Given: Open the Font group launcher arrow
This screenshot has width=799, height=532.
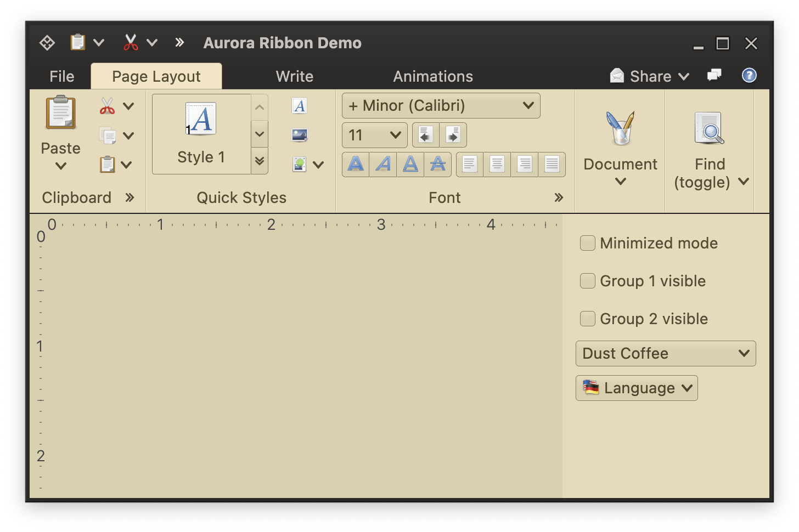Looking at the screenshot, I should click(x=559, y=197).
